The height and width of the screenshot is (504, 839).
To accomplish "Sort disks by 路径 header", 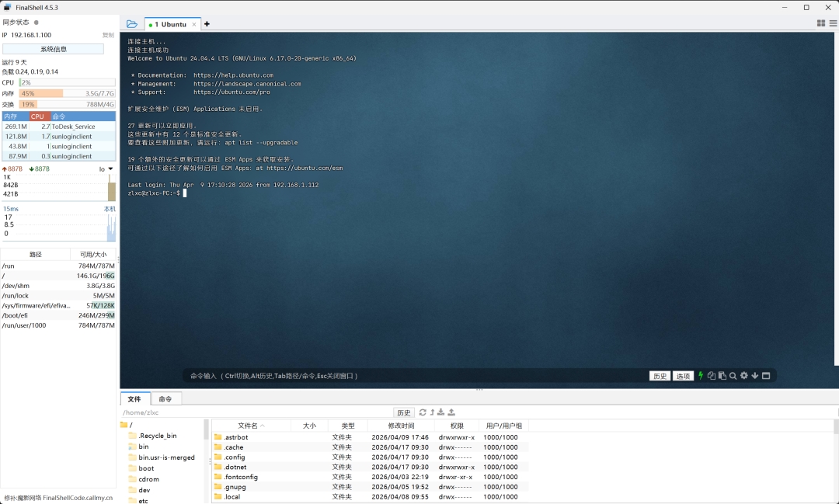I will click(35, 255).
